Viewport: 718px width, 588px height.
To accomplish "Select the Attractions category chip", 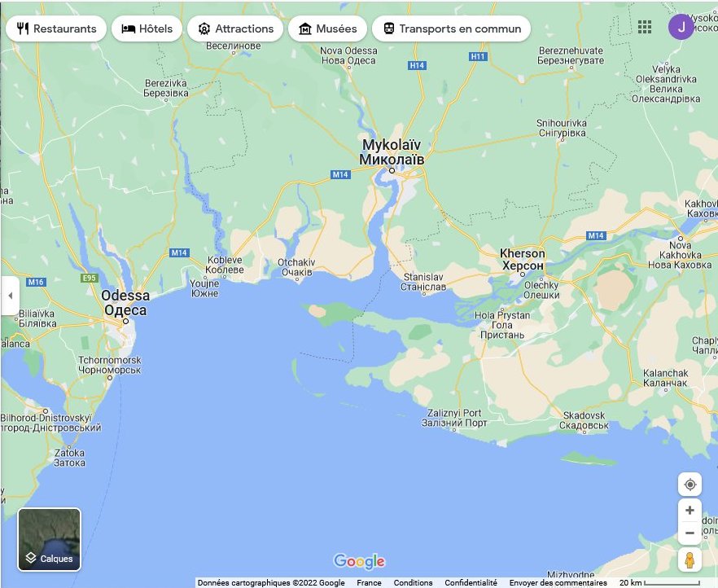I will tap(235, 29).
